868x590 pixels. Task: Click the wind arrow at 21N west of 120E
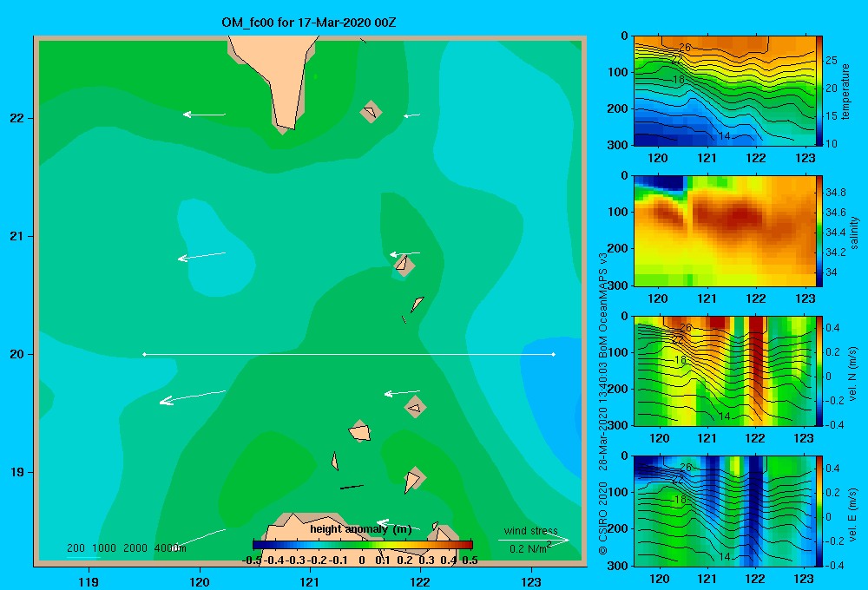pyautogui.click(x=201, y=256)
